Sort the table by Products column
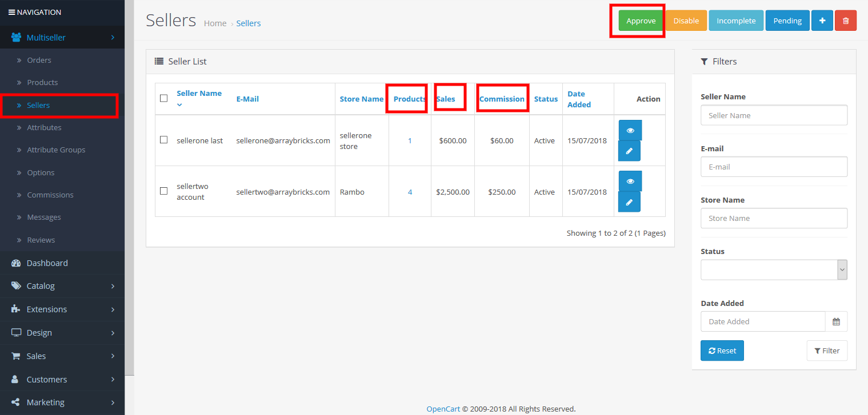This screenshot has height=415, width=868. (x=410, y=99)
